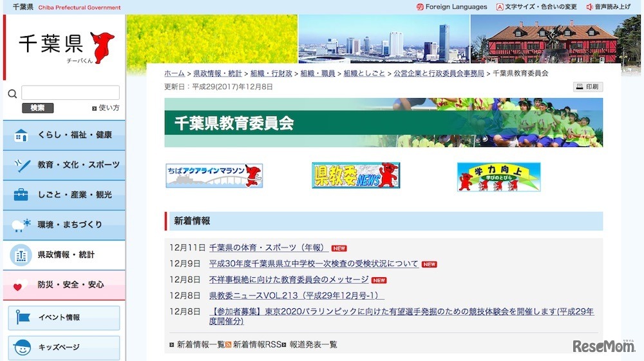Click the 千葉県教育委員会 header banner
The height and width of the screenshot is (361, 644).
pyautogui.click(x=384, y=122)
